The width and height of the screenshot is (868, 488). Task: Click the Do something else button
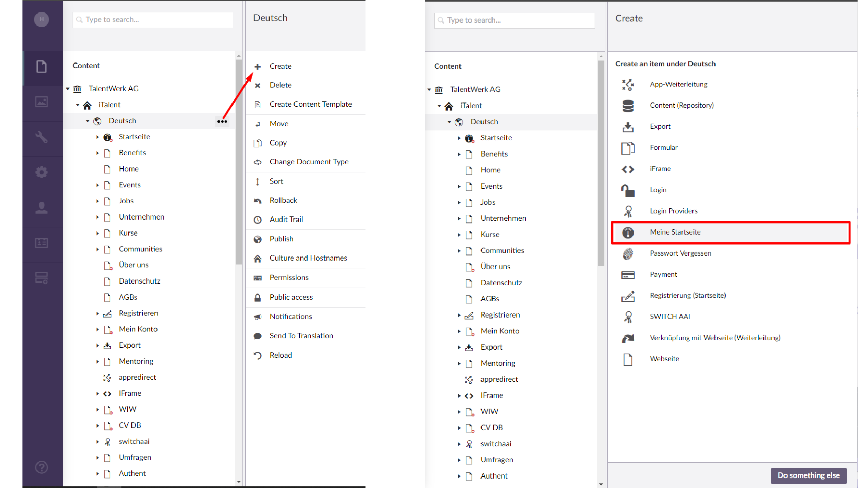(808, 475)
